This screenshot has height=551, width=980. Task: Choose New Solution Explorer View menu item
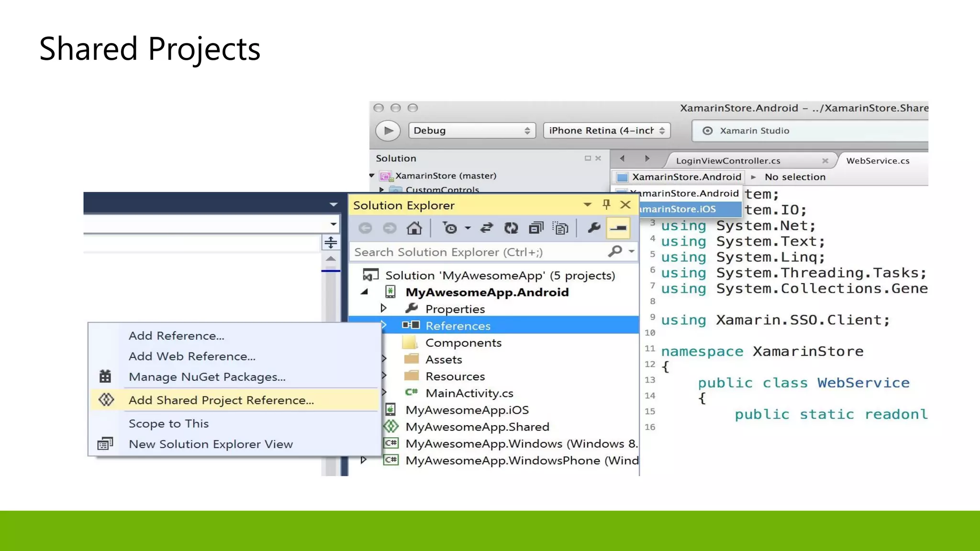point(211,444)
